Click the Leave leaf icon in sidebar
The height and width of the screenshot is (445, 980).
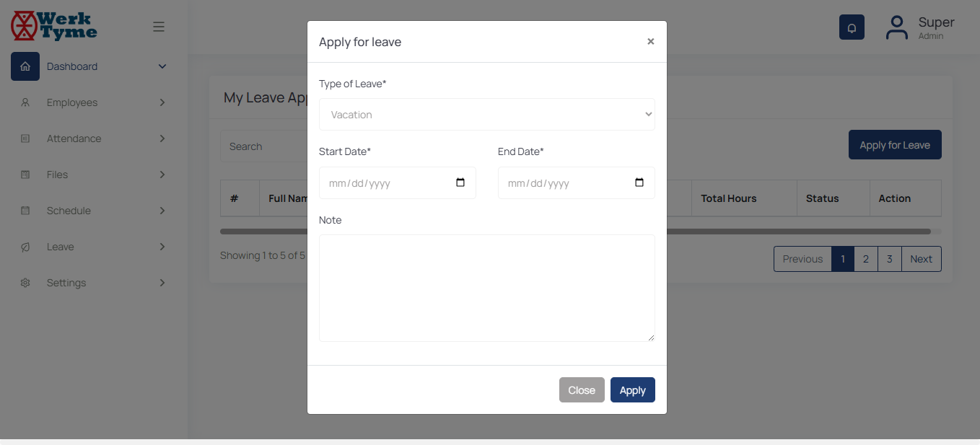click(25, 247)
